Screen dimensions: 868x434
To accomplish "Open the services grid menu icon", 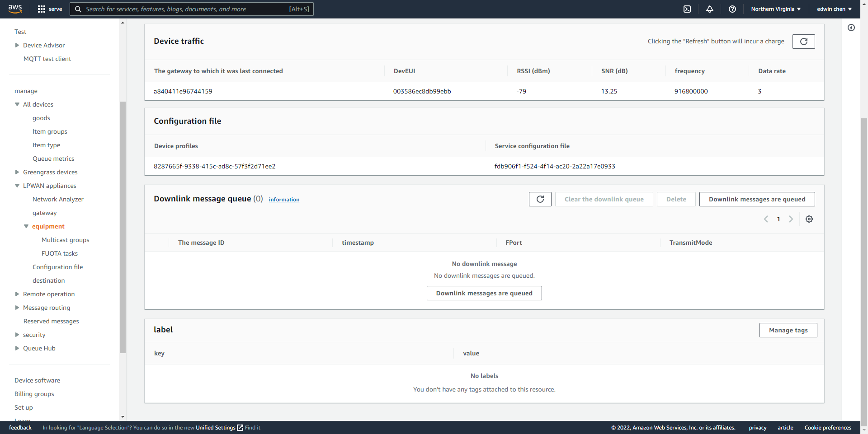I will coord(42,9).
